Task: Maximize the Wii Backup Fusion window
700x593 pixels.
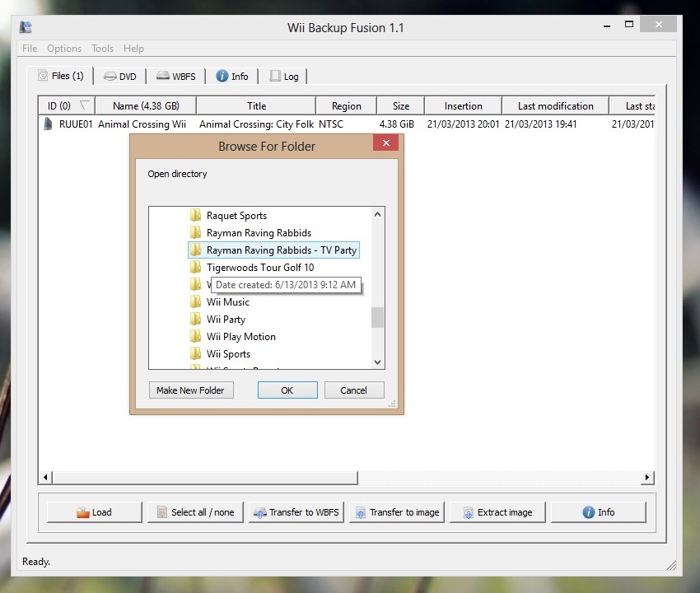Action: point(629,25)
